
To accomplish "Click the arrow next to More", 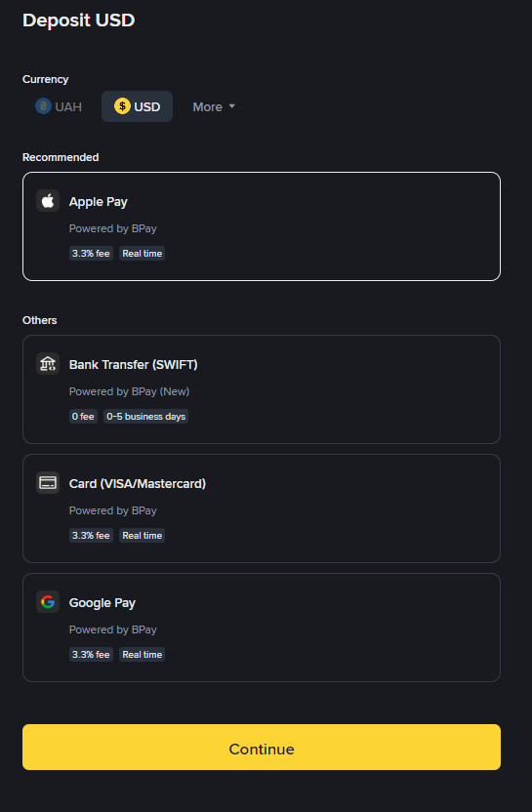I will 232,106.
